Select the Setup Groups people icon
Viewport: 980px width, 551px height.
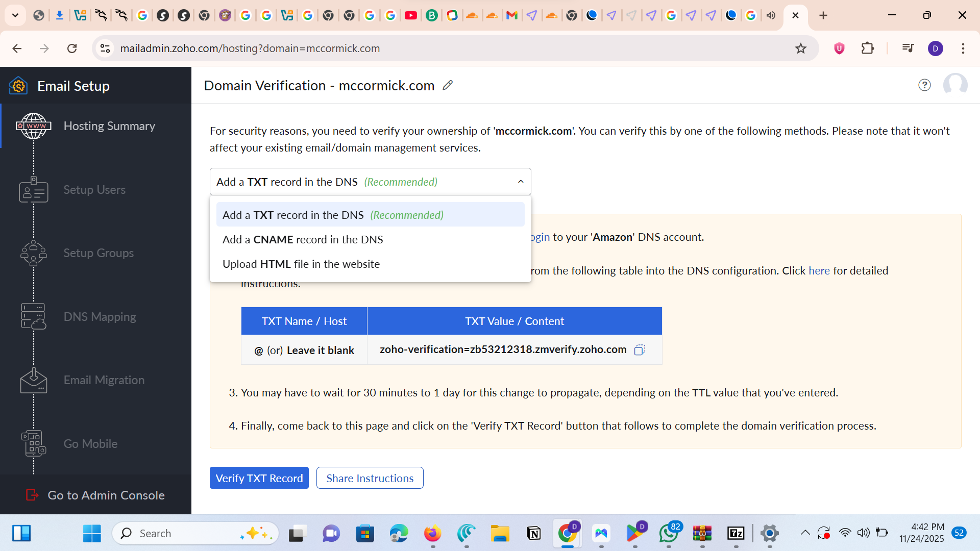pyautogui.click(x=34, y=253)
